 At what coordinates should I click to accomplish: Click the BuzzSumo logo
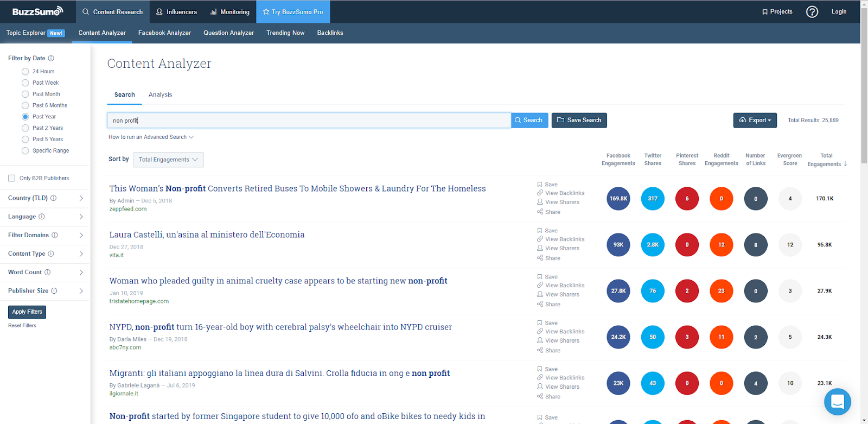point(37,11)
